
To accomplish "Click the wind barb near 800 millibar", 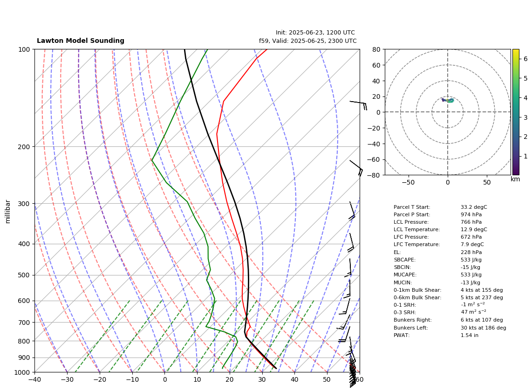I will click(x=344, y=334).
